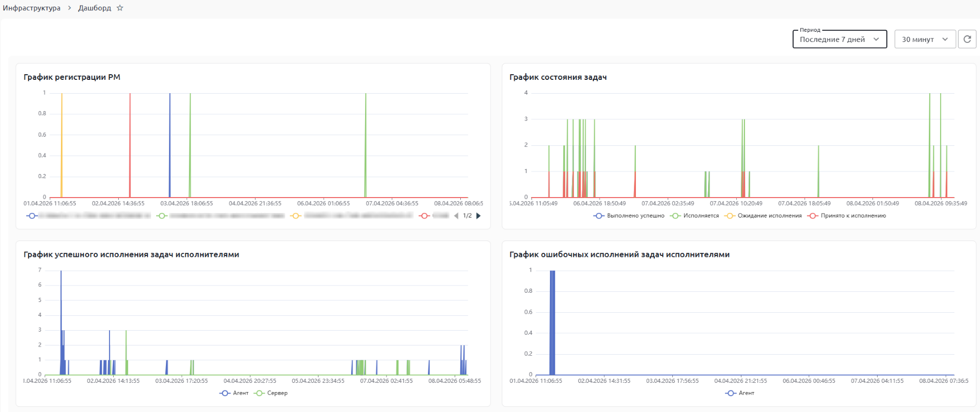Add the Дашборд page to favorites with the star
Screen dimensions: 980x412
tap(120, 8)
